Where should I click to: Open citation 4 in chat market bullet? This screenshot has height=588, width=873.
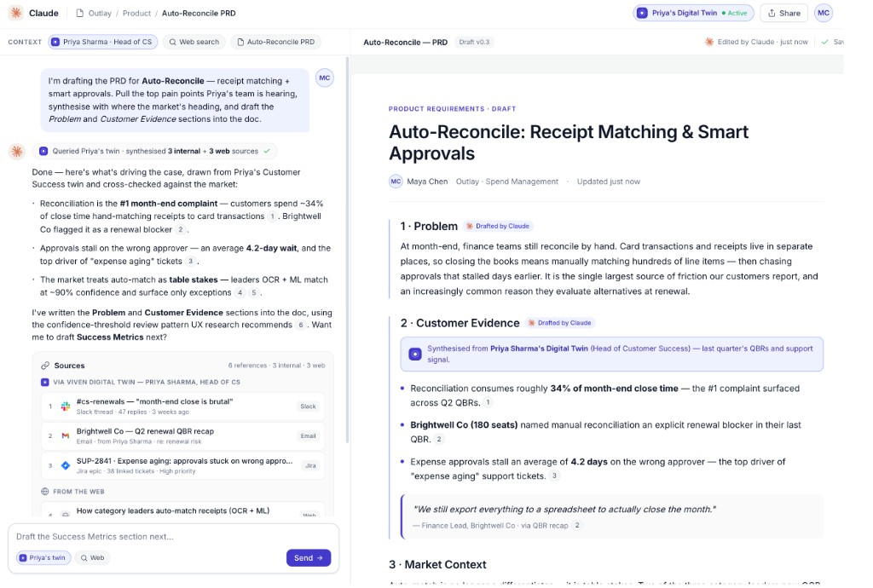[x=240, y=292]
